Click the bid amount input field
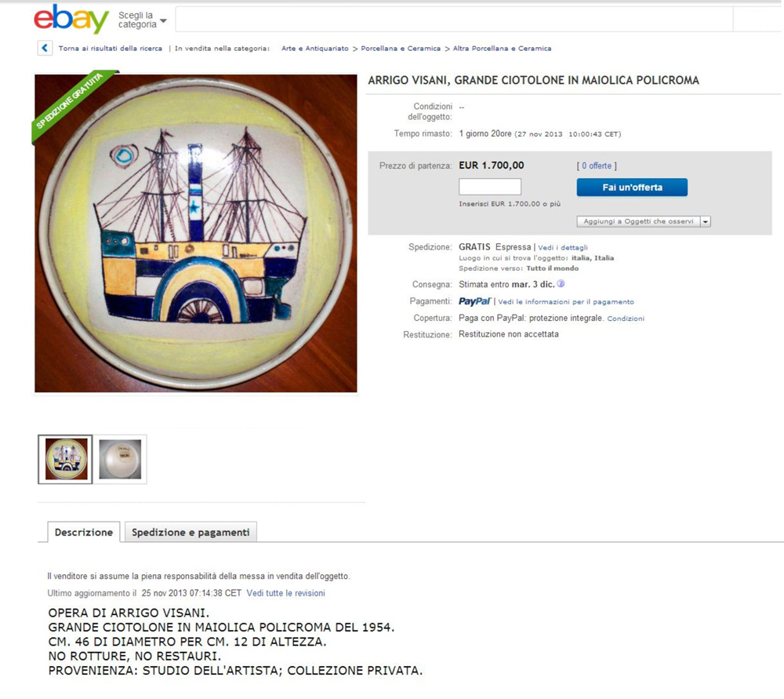The width and height of the screenshot is (784, 699). pyautogui.click(x=490, y=187)
